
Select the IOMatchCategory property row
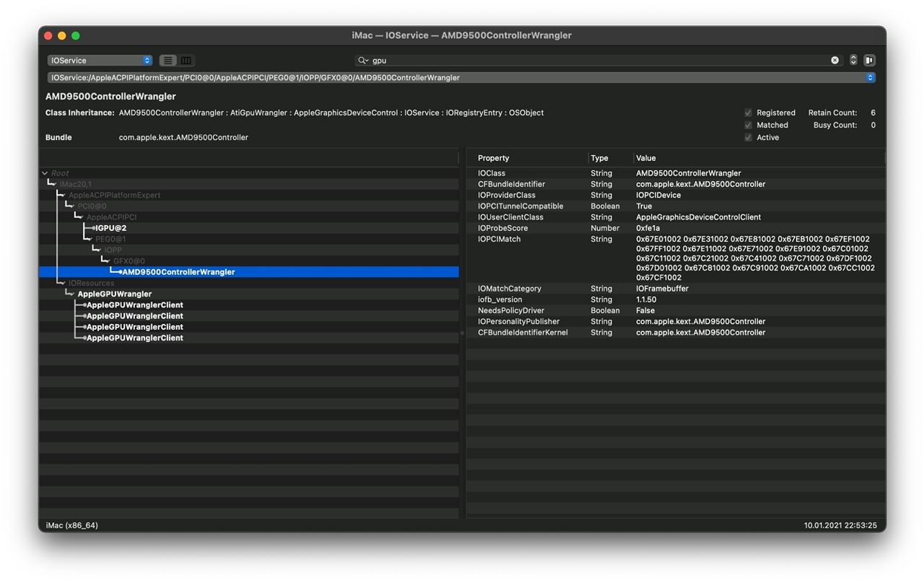coord(676,289)
